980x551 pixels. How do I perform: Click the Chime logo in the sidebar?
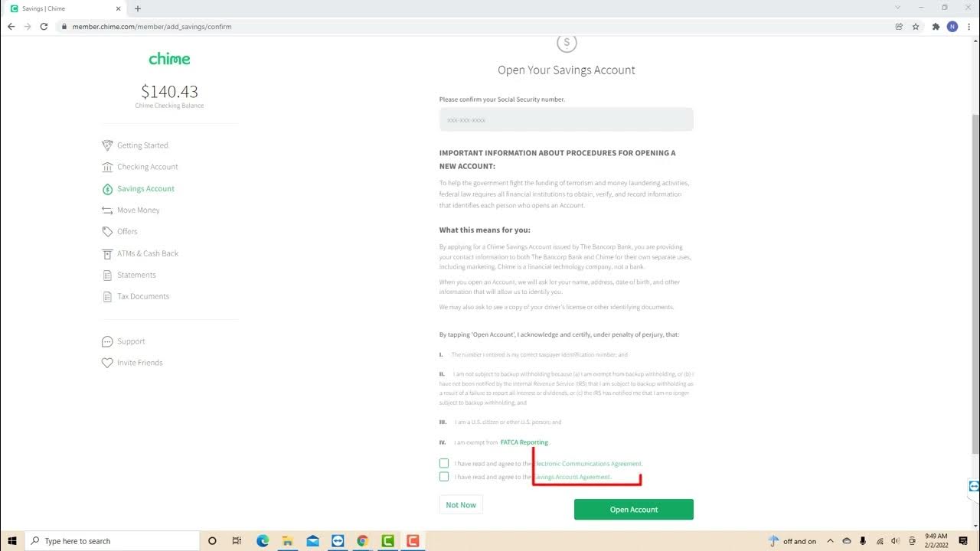(x=169, y=59)
